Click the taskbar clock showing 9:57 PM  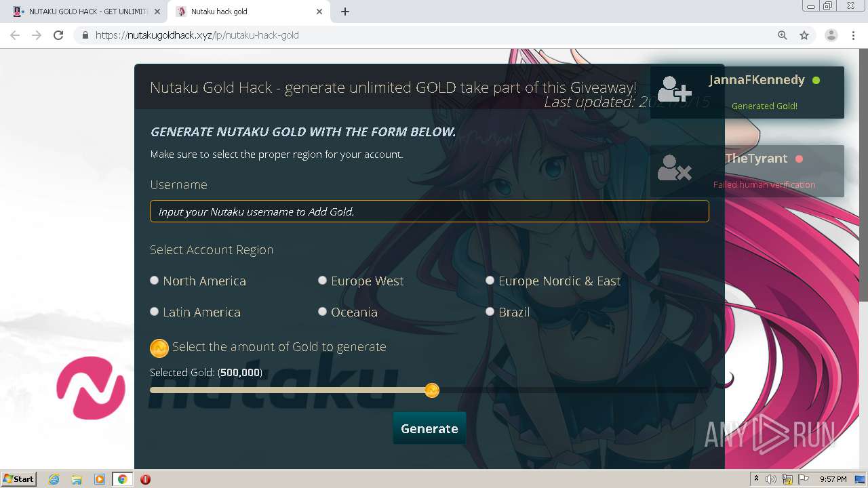[x=833, y=479]
